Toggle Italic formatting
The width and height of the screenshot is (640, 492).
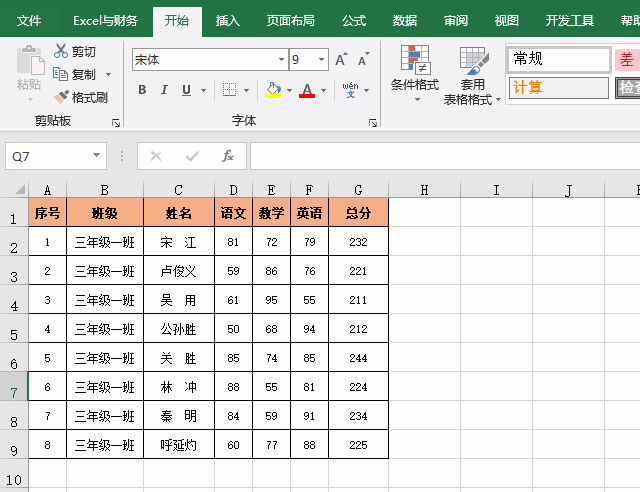pos(164,90)
